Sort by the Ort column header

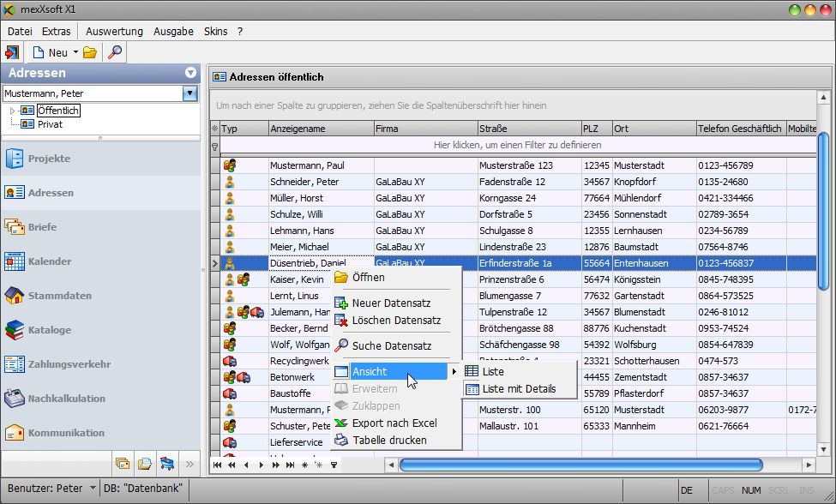point(654,129)
